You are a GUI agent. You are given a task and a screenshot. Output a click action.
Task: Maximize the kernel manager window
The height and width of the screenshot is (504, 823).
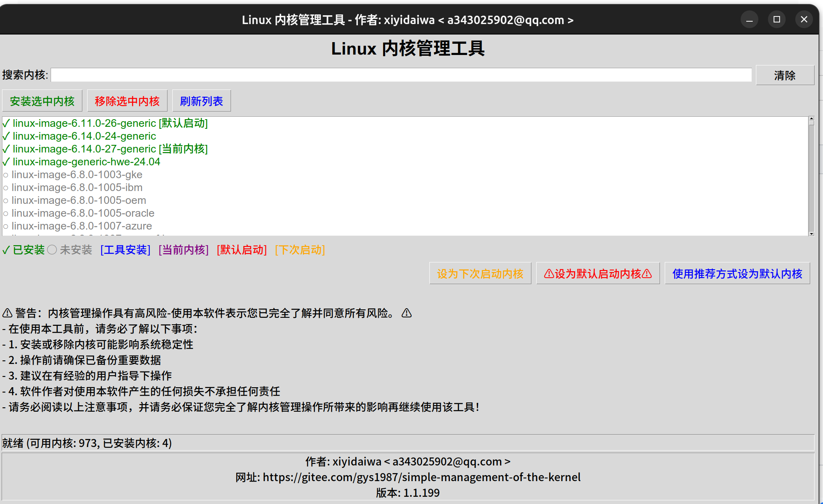777,20
